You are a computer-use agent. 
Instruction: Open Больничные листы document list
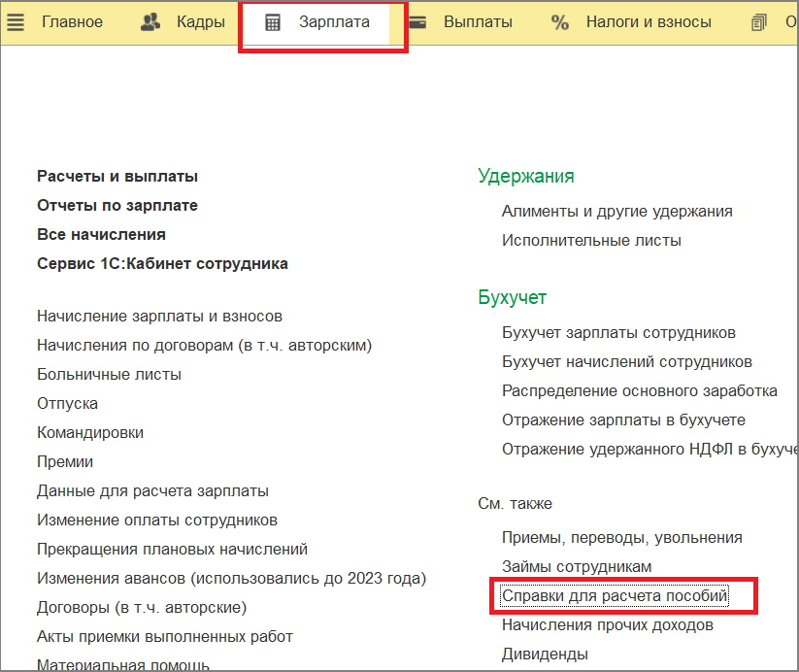pos(109,374)
